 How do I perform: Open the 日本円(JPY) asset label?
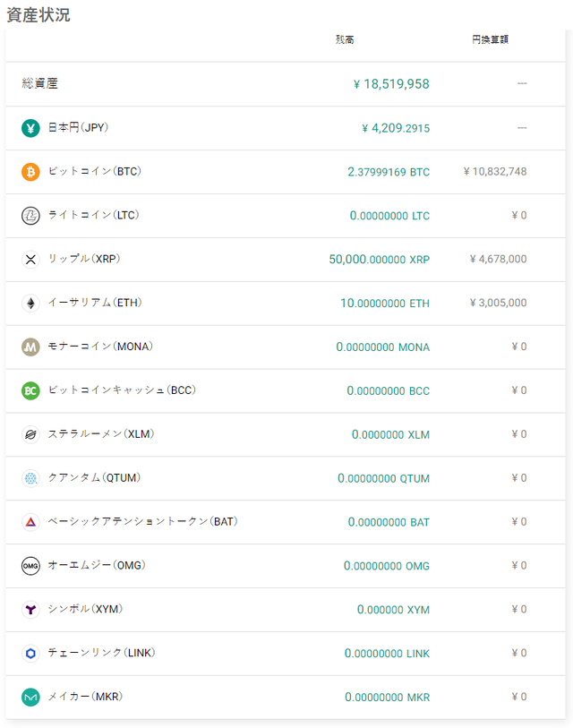point(78,127)
